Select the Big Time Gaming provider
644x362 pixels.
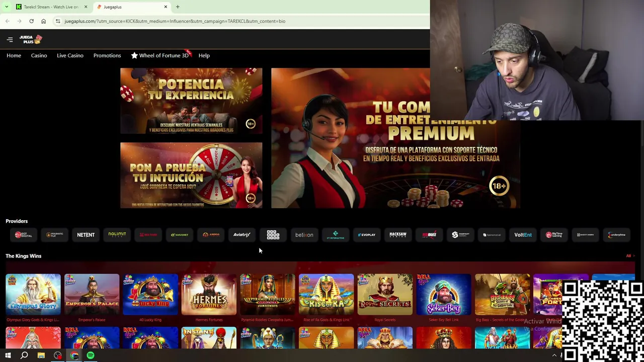coord(554,235)
